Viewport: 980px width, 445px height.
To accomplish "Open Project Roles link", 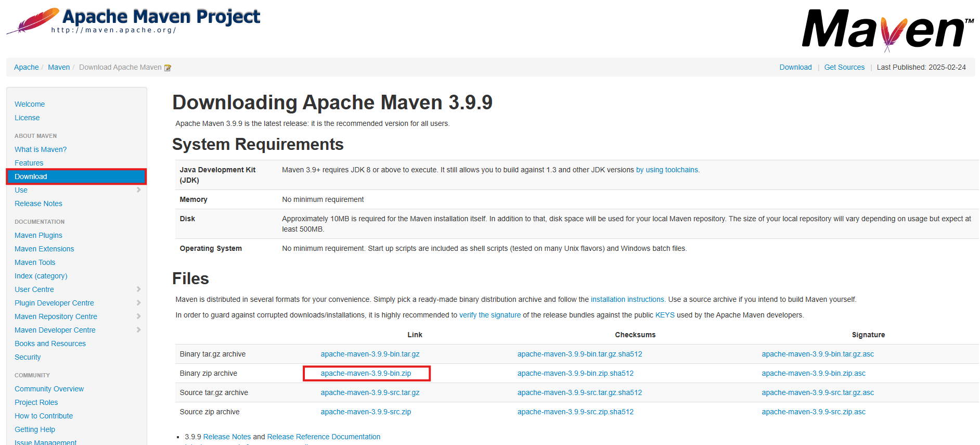I will 36,402.
